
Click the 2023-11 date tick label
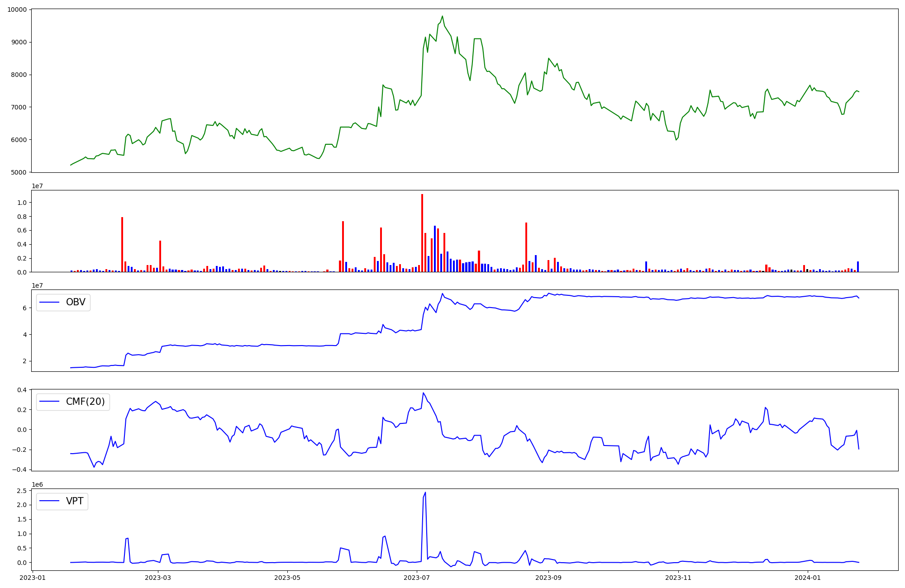click(678, 578)
